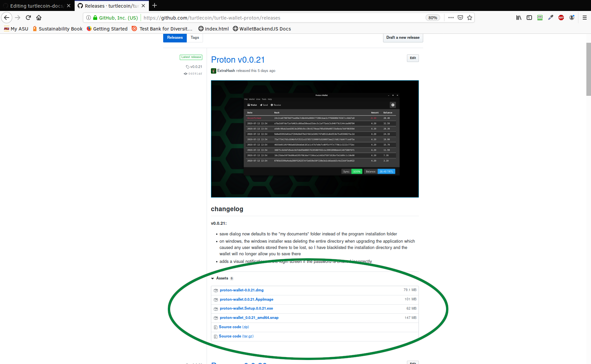591x364 pixels.
Task: Open Test Bank for Diversit bookmark
Action: click(x=162, y=29)
